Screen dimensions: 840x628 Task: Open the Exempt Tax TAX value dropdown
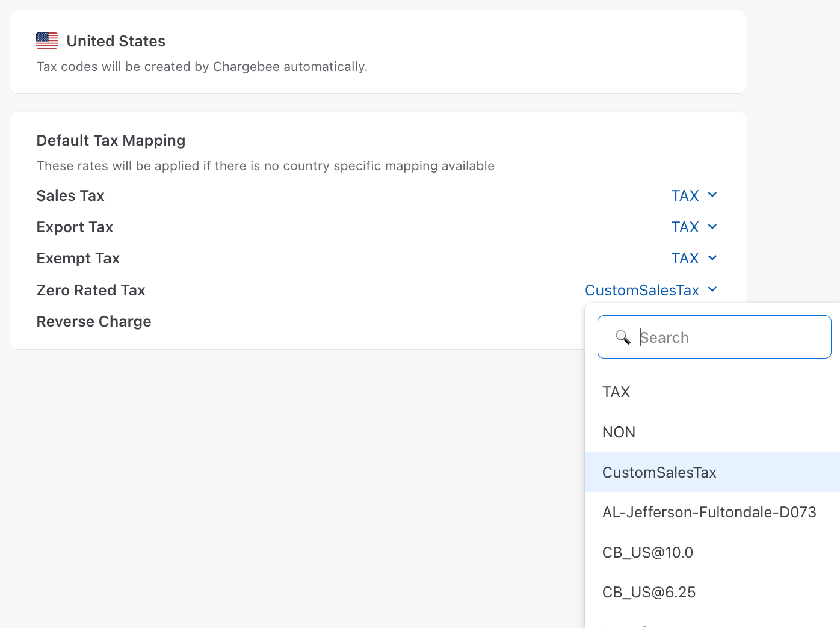pos(685,258)
